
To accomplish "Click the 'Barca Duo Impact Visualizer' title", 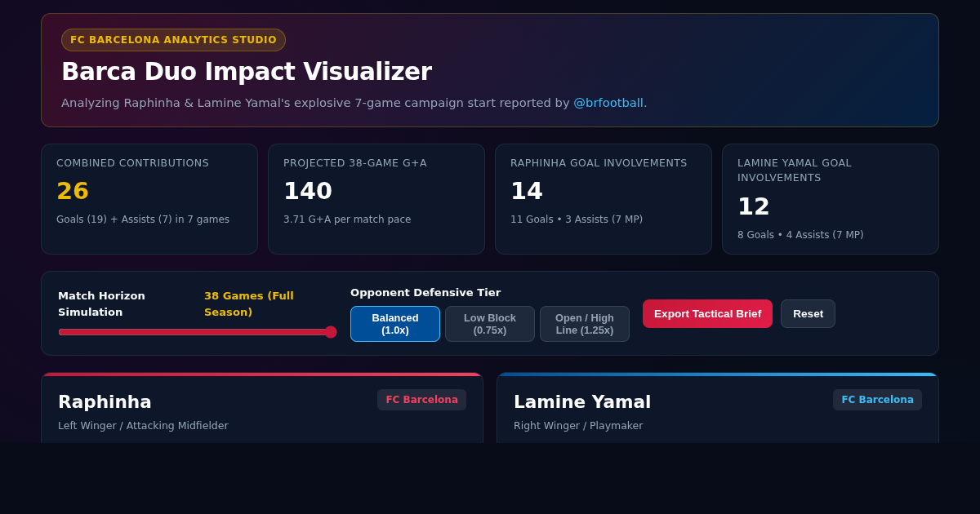I will [247, 72].
